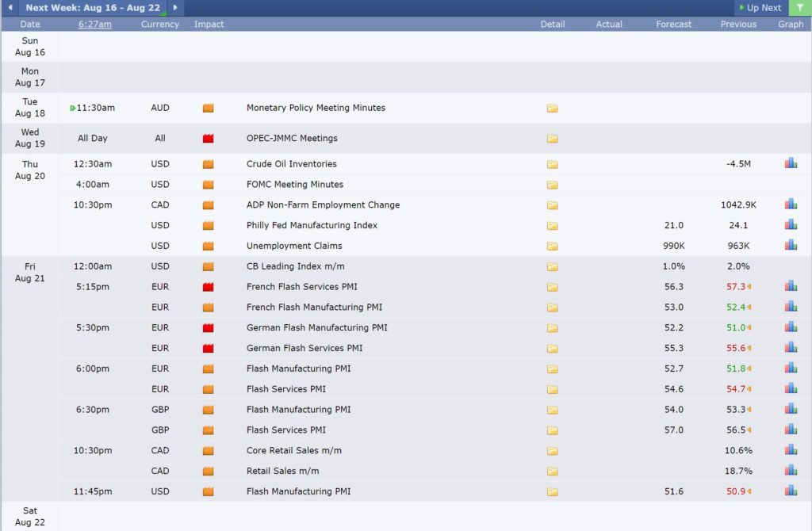Image resolution: width=812 pixels, height=531 pixels.
Task: Open detail folder for Philly Fed Manufacturing Index
Action: [553, 226]
